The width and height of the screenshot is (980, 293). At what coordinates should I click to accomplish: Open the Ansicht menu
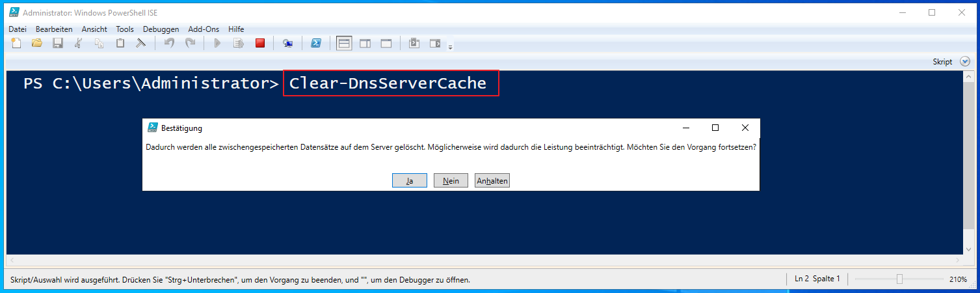[x=94, y=29]
